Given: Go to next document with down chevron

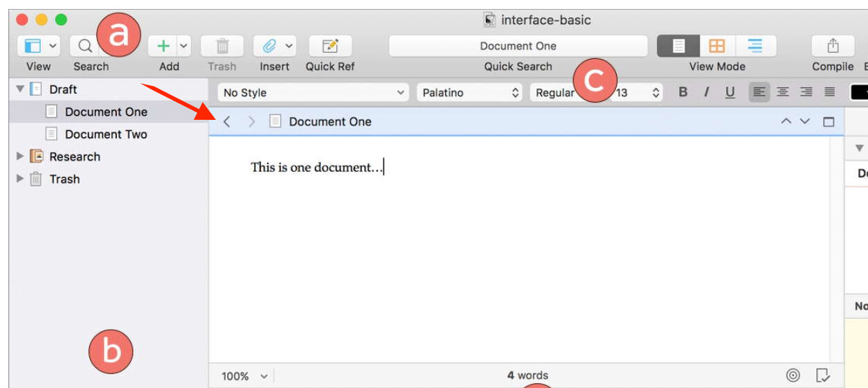Looking at the screenshot, I should point(804,121).
